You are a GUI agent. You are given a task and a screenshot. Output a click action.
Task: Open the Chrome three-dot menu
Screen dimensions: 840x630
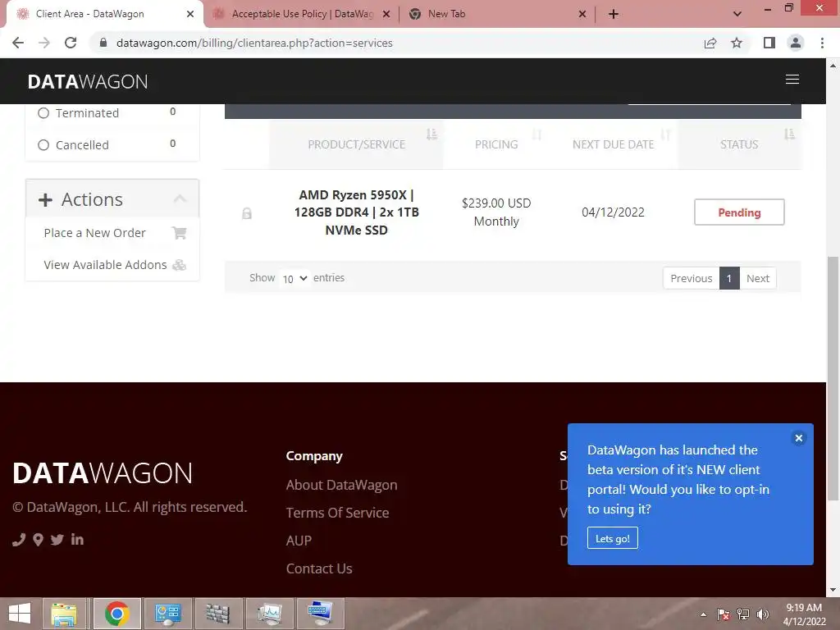[822, 43]
